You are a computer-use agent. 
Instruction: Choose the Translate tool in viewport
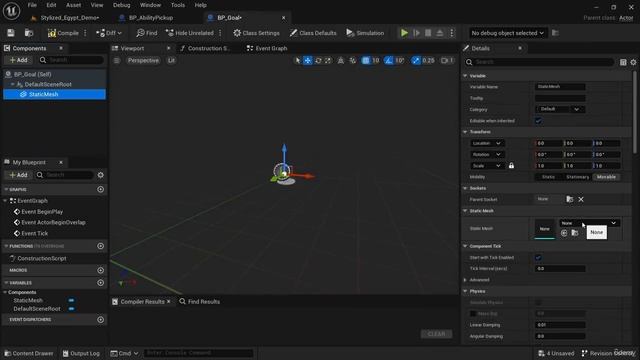tap(308, 60)
